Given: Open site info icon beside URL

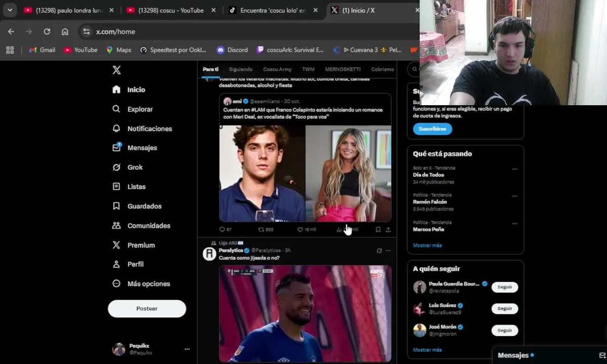Looking at the screenshot, I should (86, 31).
